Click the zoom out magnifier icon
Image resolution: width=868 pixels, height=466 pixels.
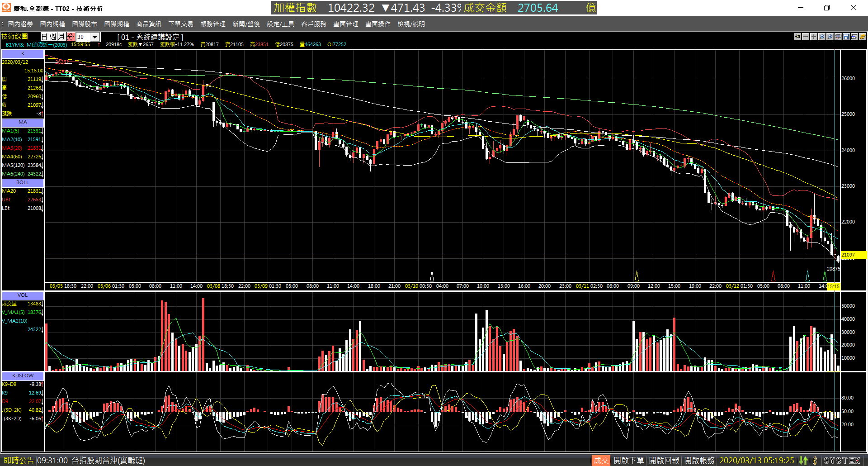coord(822,37)
